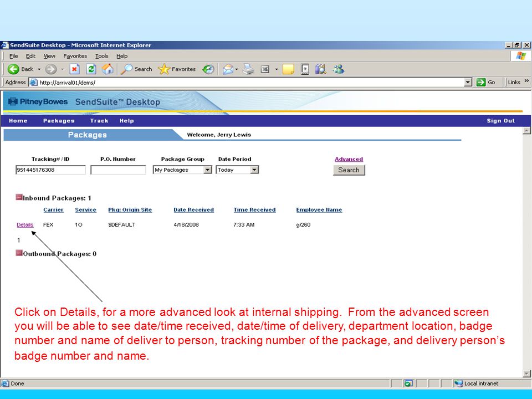Open Forward button history dropdown arrow
Viewport: 532px width, 399px height.
pos(63,69)
